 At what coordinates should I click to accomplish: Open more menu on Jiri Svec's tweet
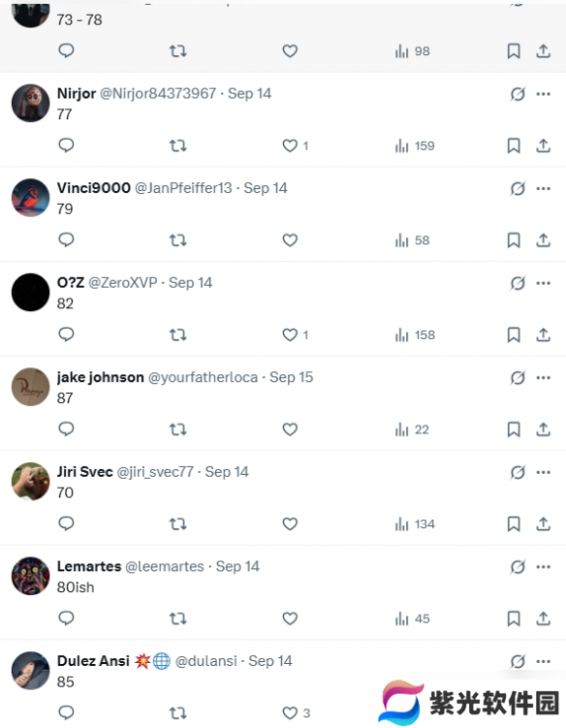(x=544, y=472)
